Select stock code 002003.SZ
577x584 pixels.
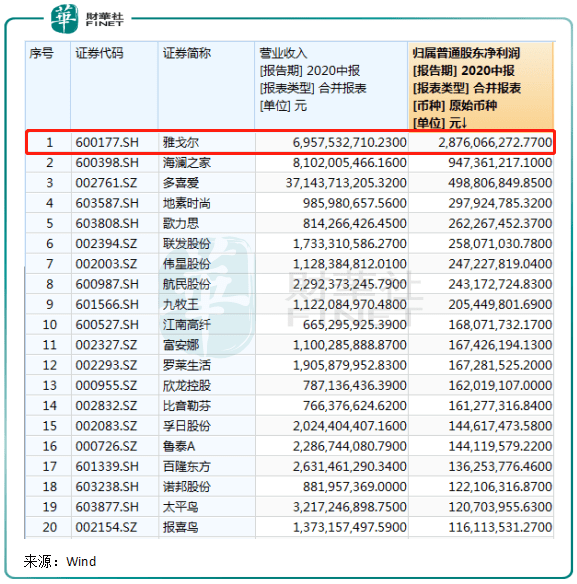pos(106,264)
